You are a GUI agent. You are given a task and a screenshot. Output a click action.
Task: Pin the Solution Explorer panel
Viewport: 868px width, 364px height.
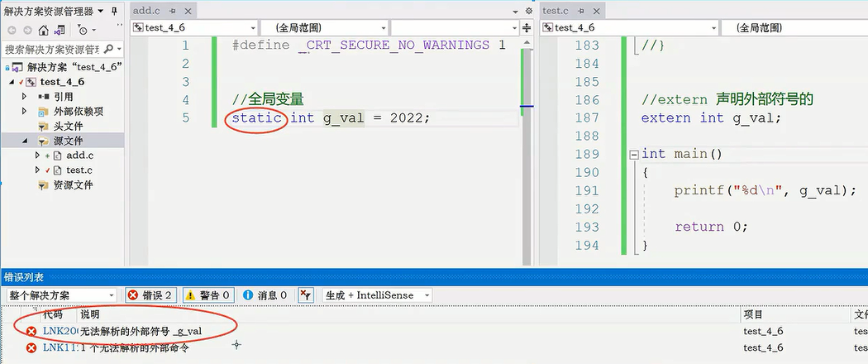(113, 11)
